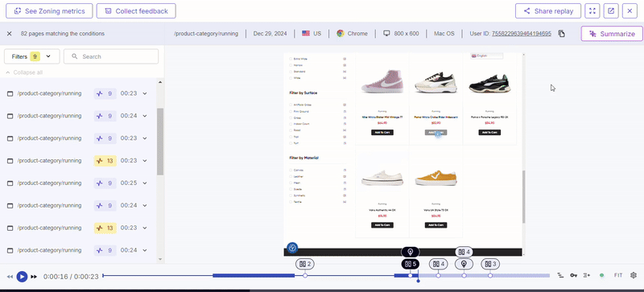This screenshot has height=292, width=644.
Task: Open the See Zoning metrics view
Action: (x=49, y=11)
